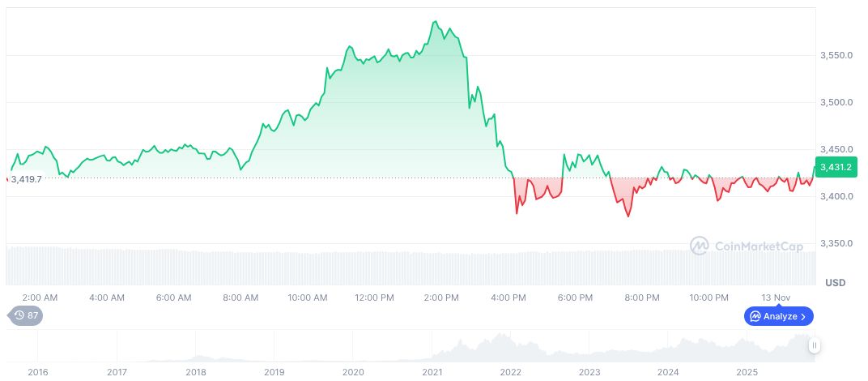Image resolution: width=868 pixels, height=381 pixels.
Task: Click the history clock icon showing 87
Action: click(18, 316)
